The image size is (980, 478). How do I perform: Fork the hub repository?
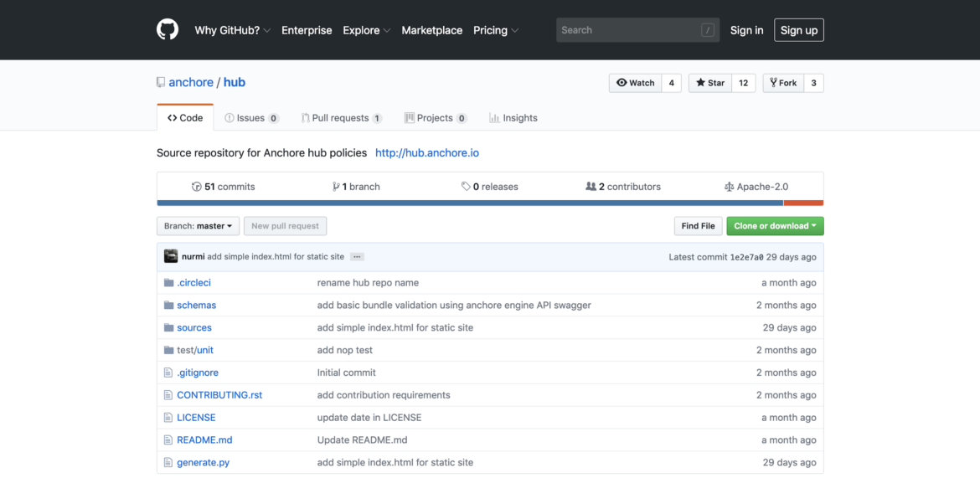click(x=783, y=83)
